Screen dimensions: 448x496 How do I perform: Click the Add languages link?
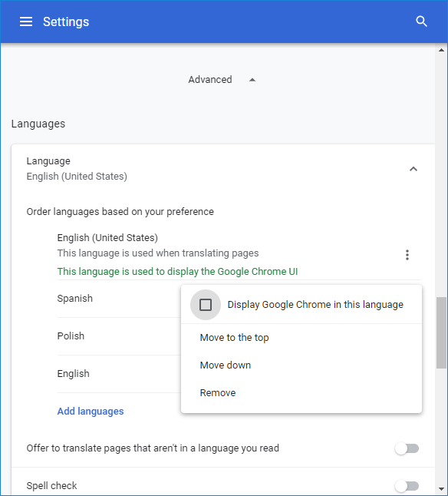[x=91, y=412]
